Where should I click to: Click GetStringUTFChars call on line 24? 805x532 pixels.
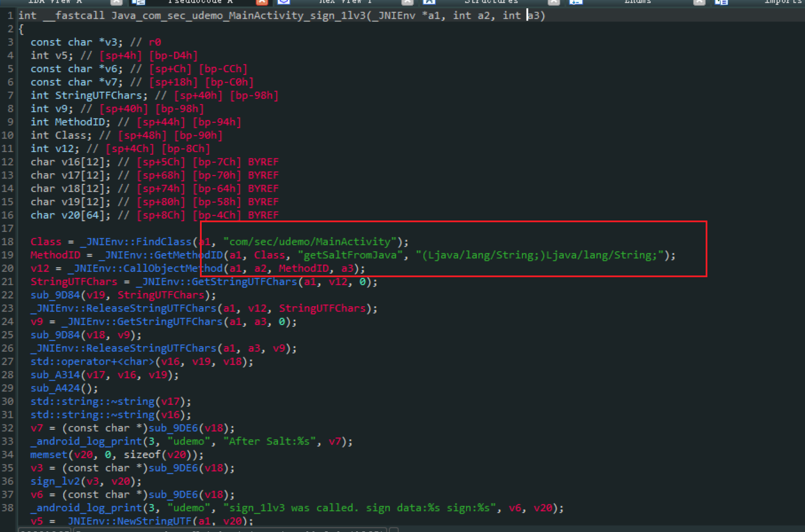click(142, 322)
